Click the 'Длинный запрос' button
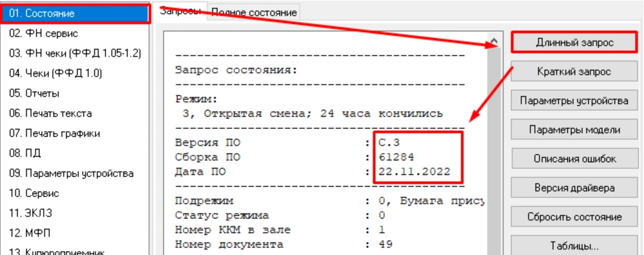 tap(574, 42)
